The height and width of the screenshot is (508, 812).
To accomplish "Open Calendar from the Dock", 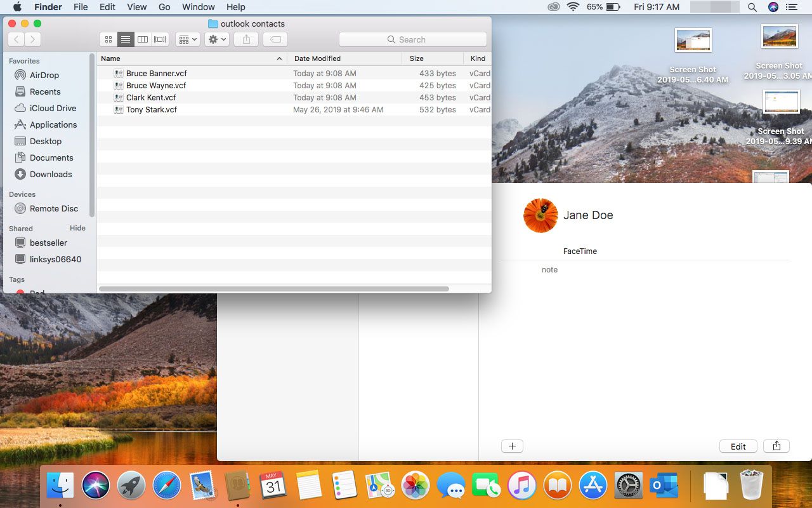I will (273, 486).
